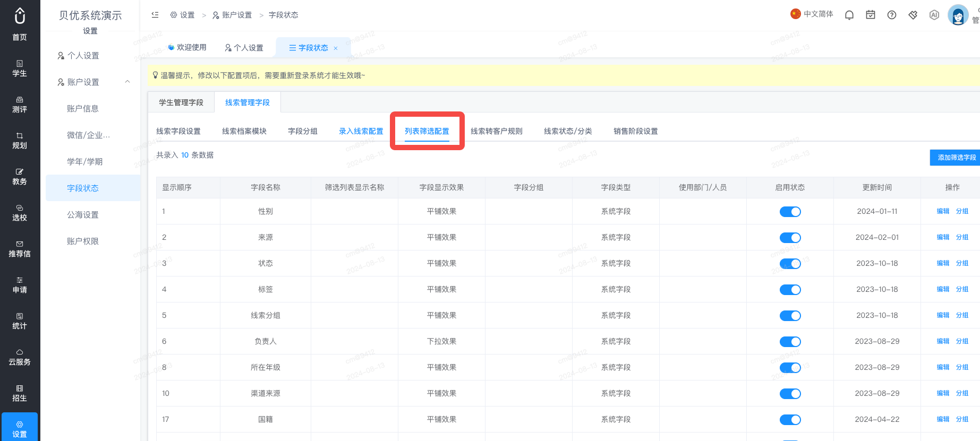980x441 pixels.
Task: Open the calendar icon in the top bar
Action: click(x=871, y=15)
